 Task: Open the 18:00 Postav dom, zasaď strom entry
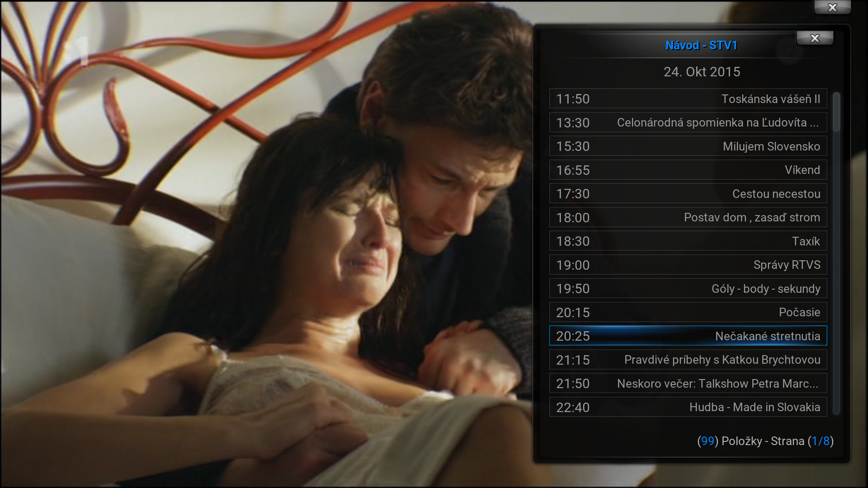[688, 217]
